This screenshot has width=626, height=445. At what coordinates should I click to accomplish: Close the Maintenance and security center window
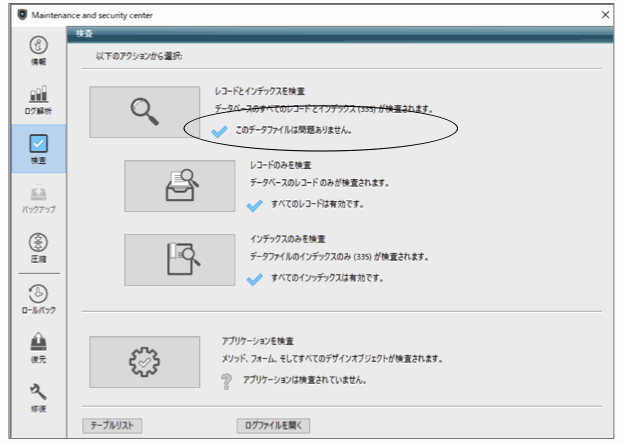(x=605, y=15)
